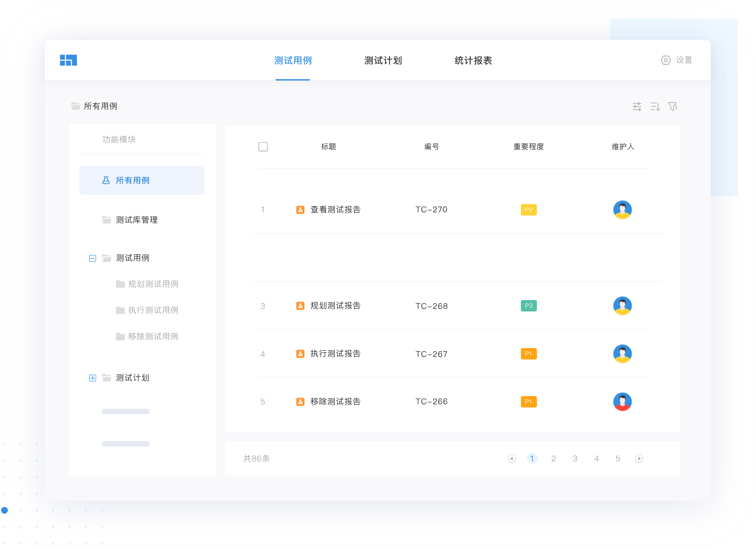756x550 pixels.
Task: Select 移除测试用例 subfolder
Action: 153,336
